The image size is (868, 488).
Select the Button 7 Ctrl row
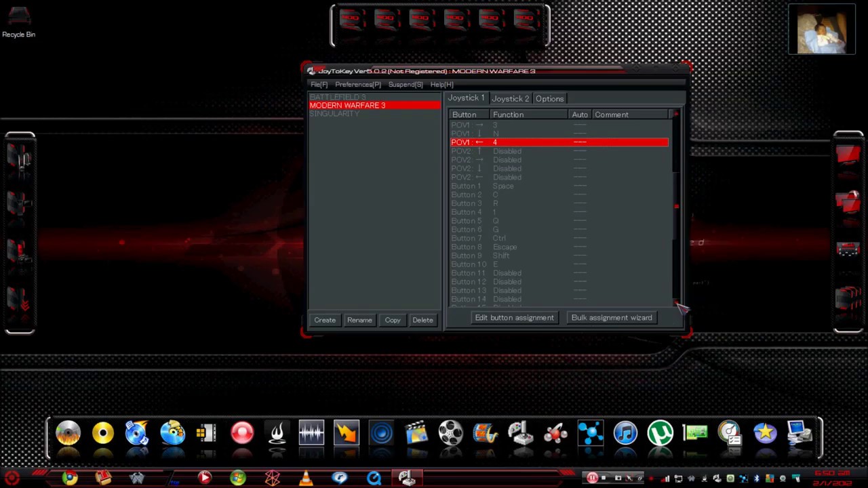point(559,239)
